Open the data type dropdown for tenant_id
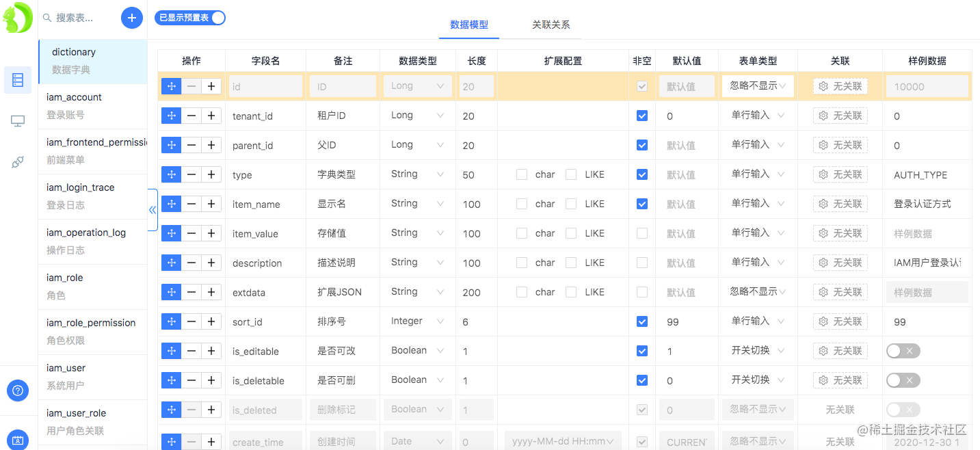980x450 pixels. pyautogui.click(x=418, y=116)
